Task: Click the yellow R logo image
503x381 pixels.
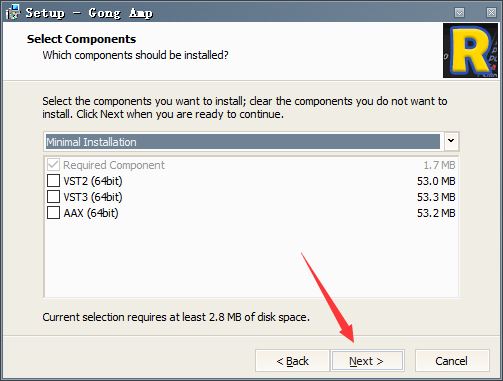Action: (x=470, y=51)
